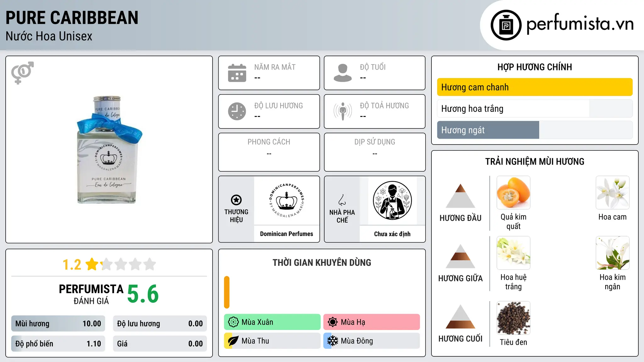Click the perfumista.vn site name
644x362 pixels.
pos(580,24)
